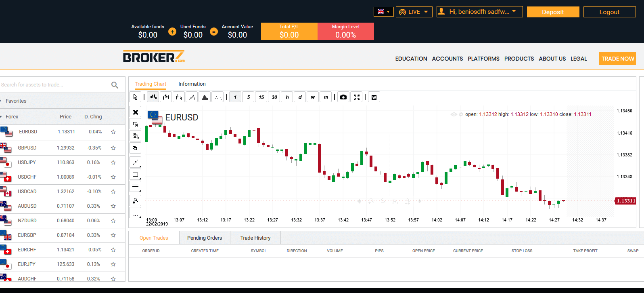Viewport: 644px width, 293px height.
Task: Select the monthly (m) timeframe
Action: point(326,97)
